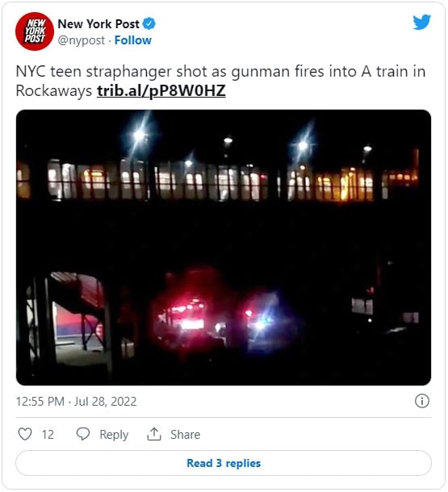Click the info circle icon
Screen dimensions: 448x492
coord(422,401)
